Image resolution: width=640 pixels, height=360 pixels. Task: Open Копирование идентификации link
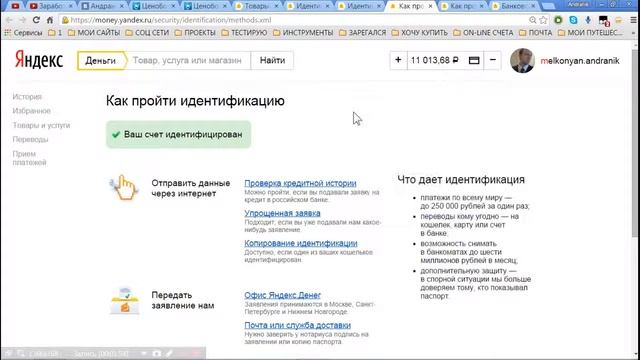click(x=301, y=243)
